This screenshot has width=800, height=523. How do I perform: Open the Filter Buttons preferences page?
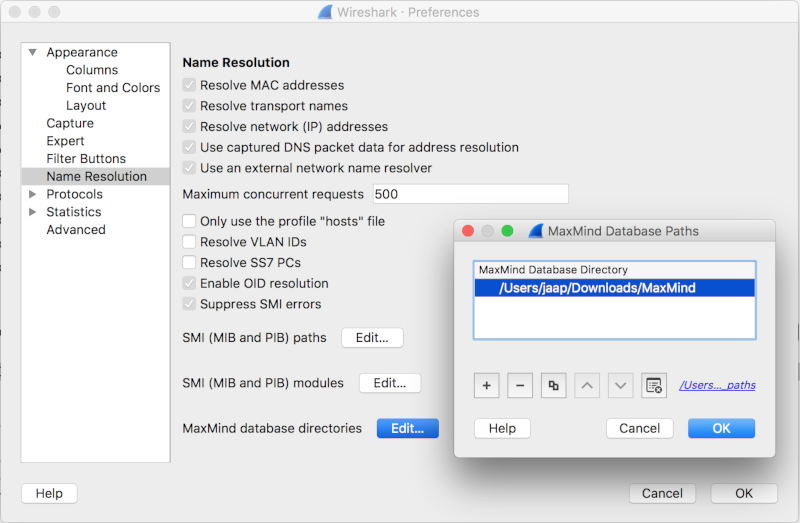click(x=86, y=159)
